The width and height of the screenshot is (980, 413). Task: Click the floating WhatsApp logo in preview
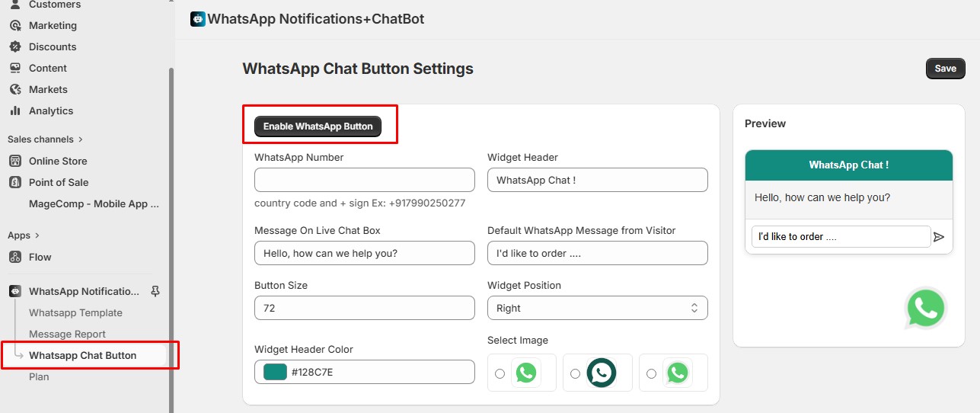(x=925, y=308)
